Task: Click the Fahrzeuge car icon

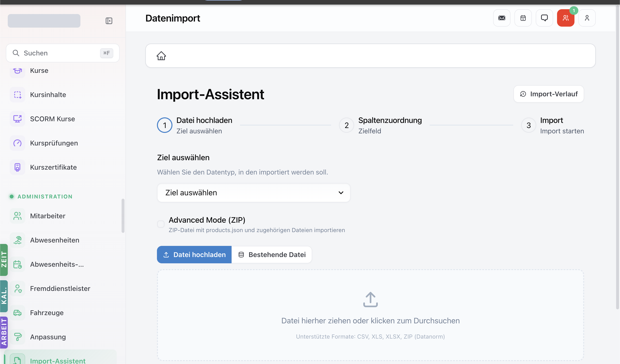Action: point(17,313)
